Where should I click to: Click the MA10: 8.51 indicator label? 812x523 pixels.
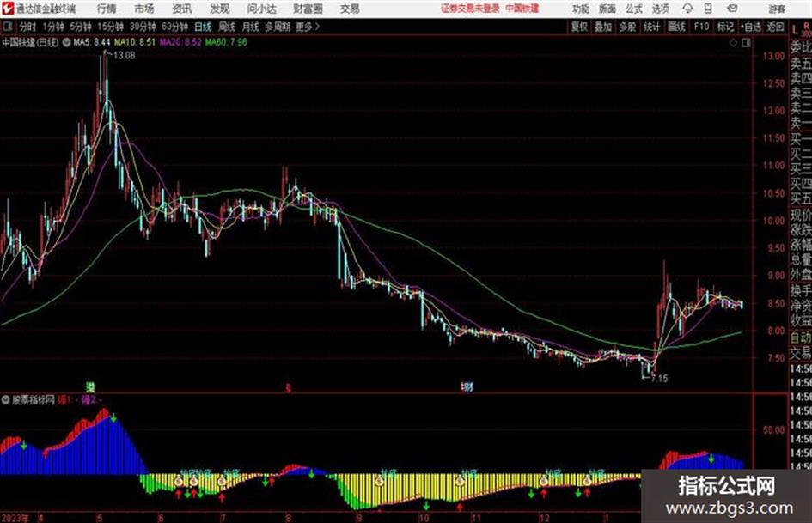[135, 42]
